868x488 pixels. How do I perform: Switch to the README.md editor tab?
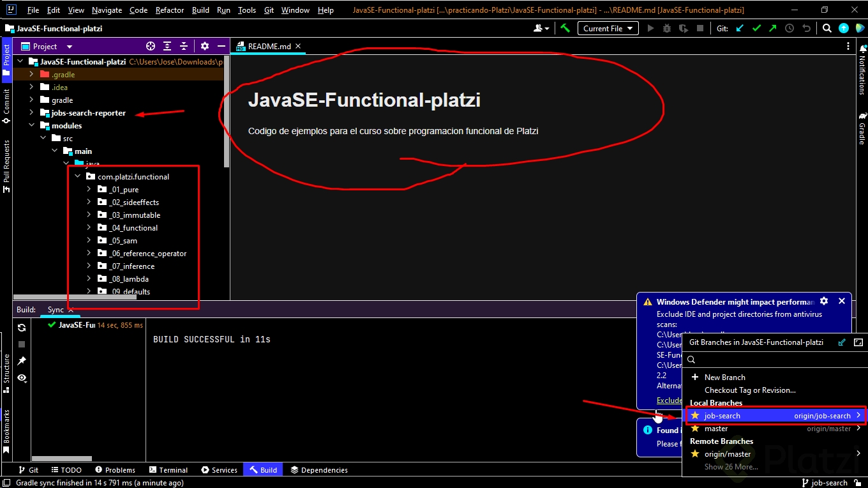coord(268,46)
